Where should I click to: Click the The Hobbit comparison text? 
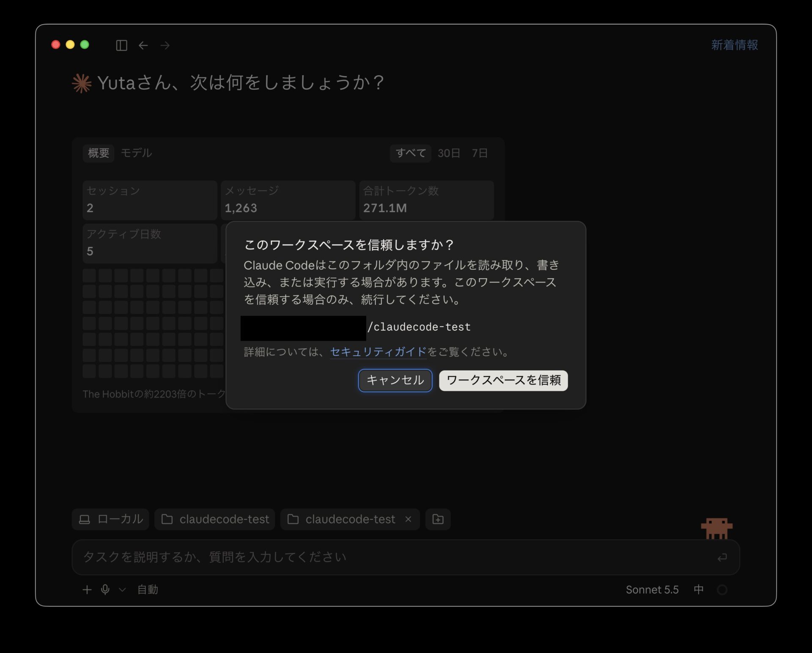(x=154, y=394)
